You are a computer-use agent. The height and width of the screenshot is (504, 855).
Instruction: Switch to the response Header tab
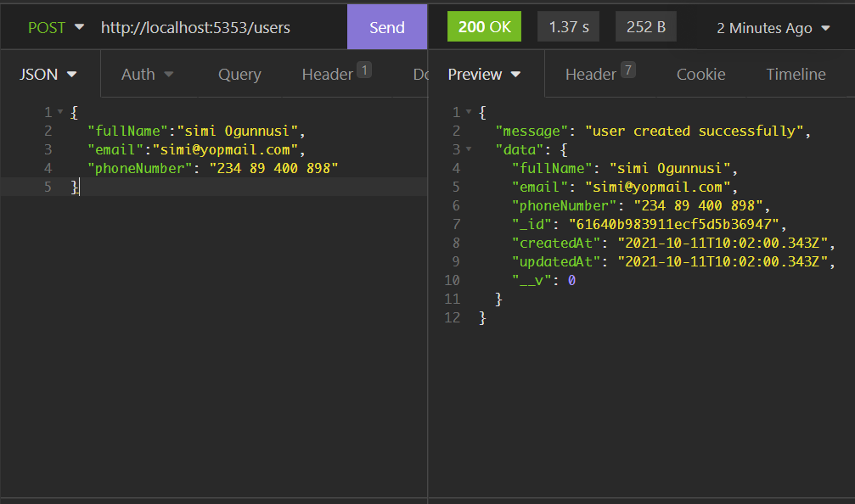point(599,73)
